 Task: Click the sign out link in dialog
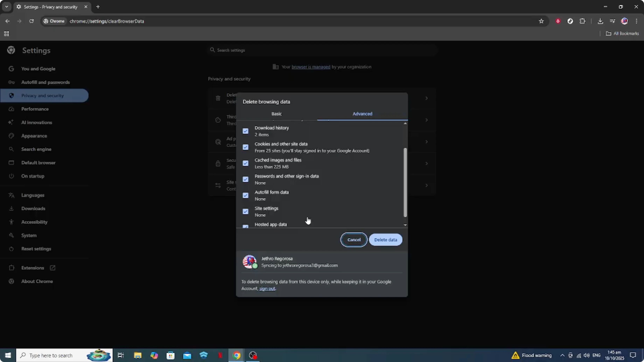coord(267,289)
